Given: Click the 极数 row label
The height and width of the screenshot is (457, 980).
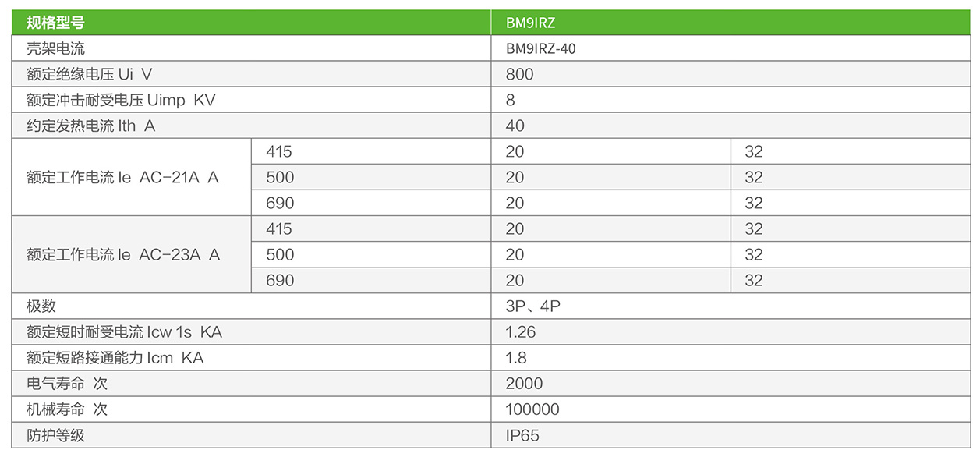Looking at the screenshot, I should pyautogui.click(x=41, y=306).
